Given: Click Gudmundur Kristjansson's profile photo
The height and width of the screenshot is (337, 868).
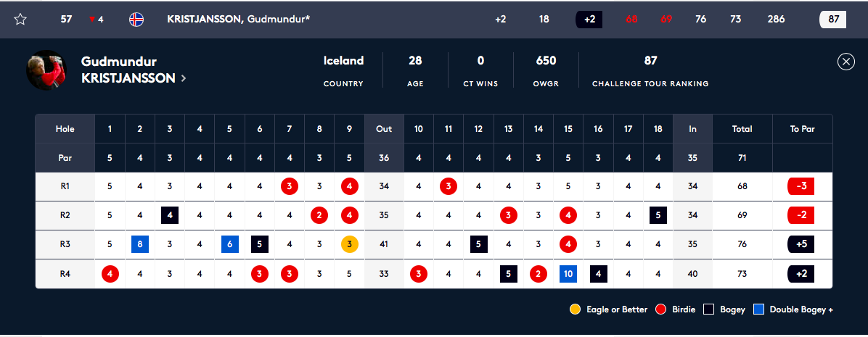Looking at the screenshot, I should point(47,70).
